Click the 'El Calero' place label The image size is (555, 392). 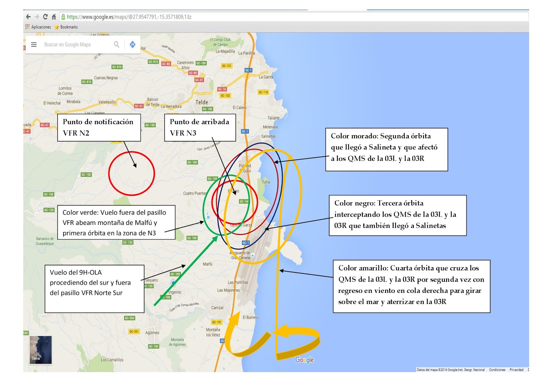pos(239,107)
